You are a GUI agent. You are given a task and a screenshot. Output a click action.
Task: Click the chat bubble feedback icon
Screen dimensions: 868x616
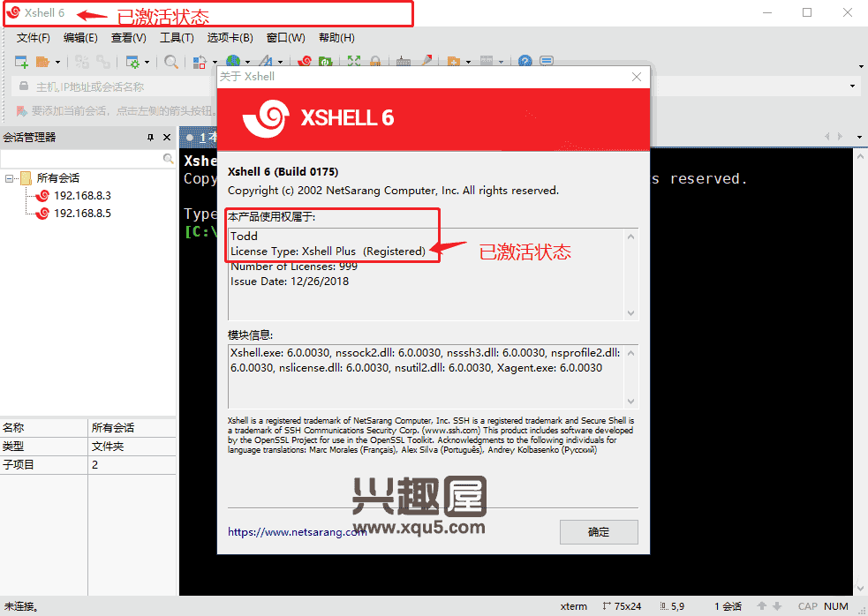(x=547, y=61)
